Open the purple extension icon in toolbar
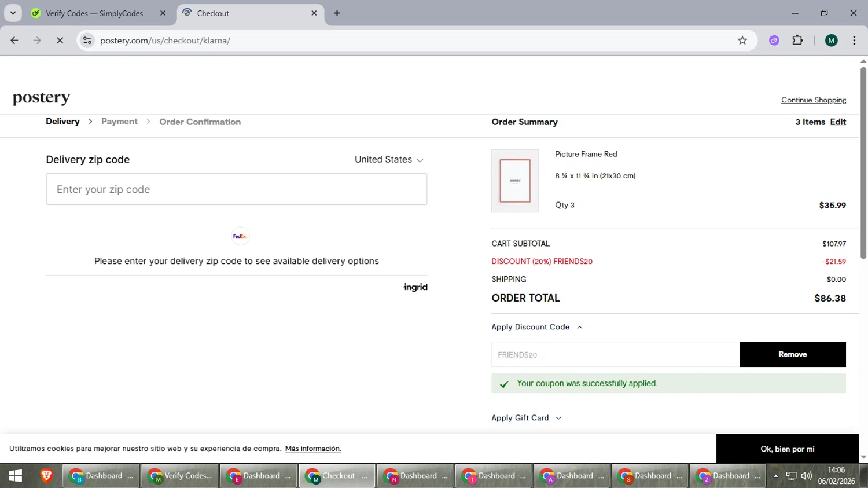 (x=774, y=41)
